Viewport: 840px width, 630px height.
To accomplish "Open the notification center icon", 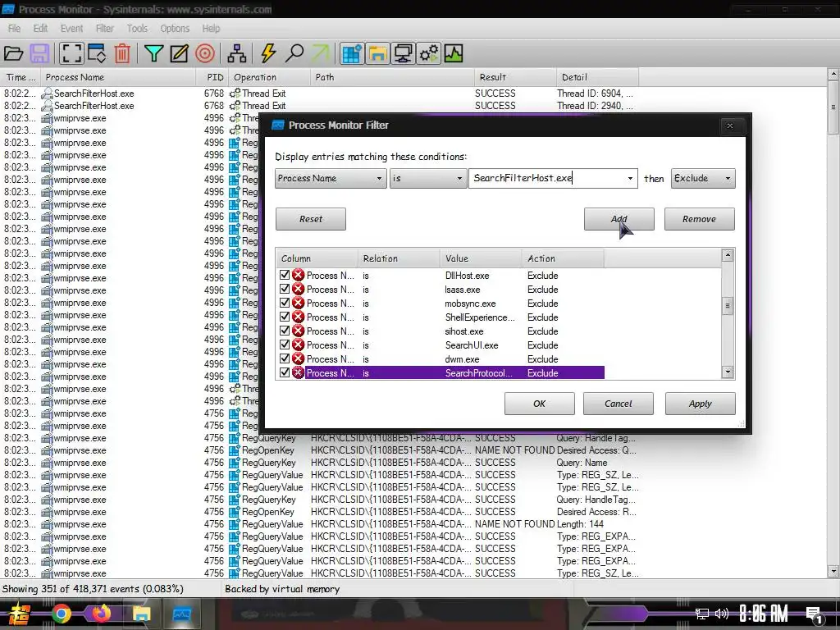I will click(x=814, y=615).
